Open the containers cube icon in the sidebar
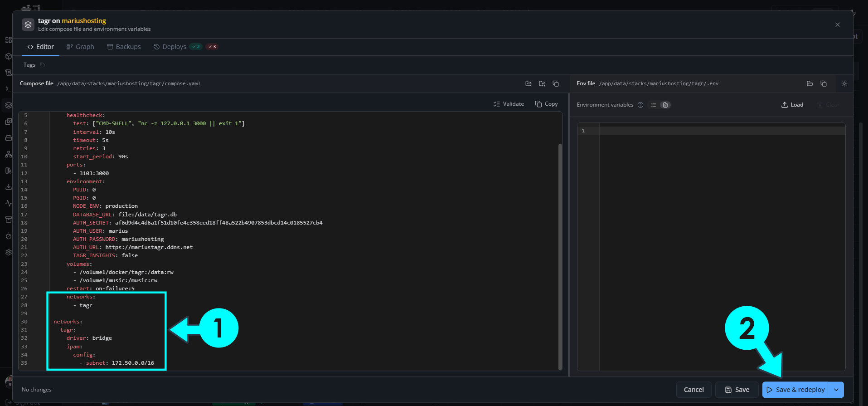The image size is (868, 406). tap(8, 56)
